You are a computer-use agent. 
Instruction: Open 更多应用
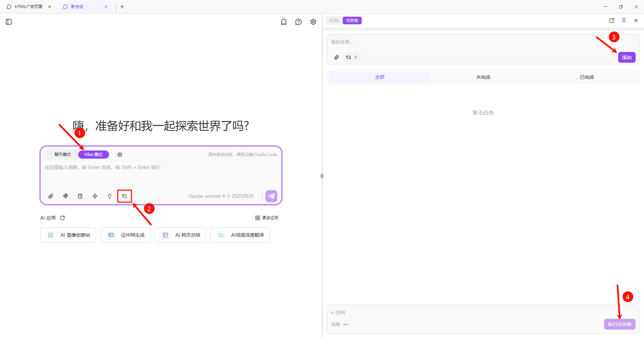(267, 218)
